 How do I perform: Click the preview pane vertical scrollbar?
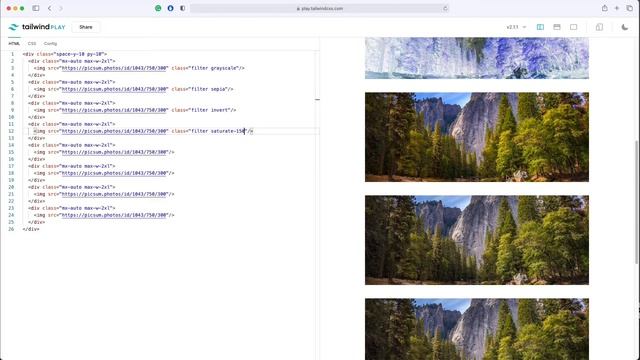(x=636, y=202)
